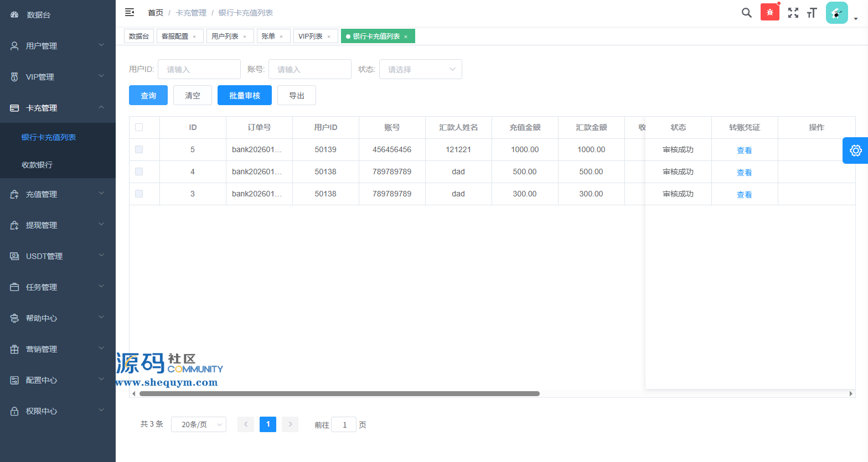
Task: Toggle fullscreen mode icon
Action: [x=793, y=13]
